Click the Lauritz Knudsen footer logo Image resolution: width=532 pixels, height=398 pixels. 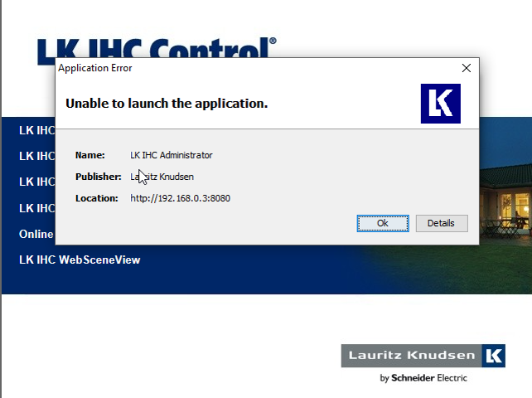423,356
